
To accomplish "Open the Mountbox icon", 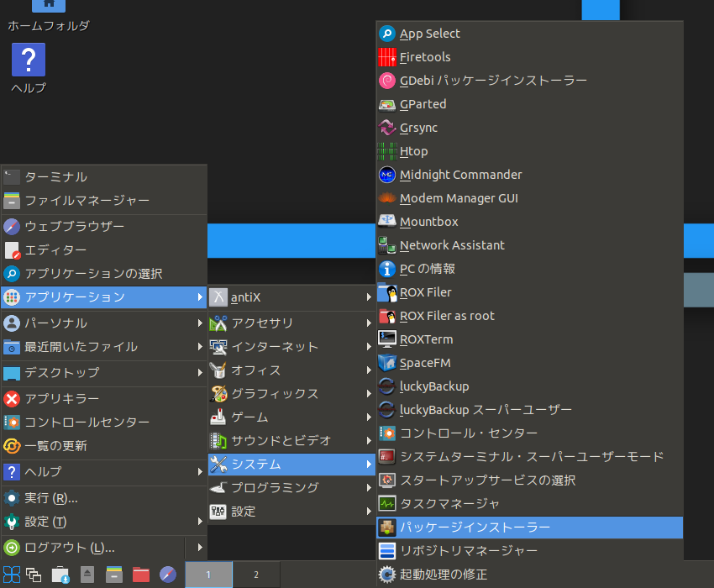I will (387, 222).
